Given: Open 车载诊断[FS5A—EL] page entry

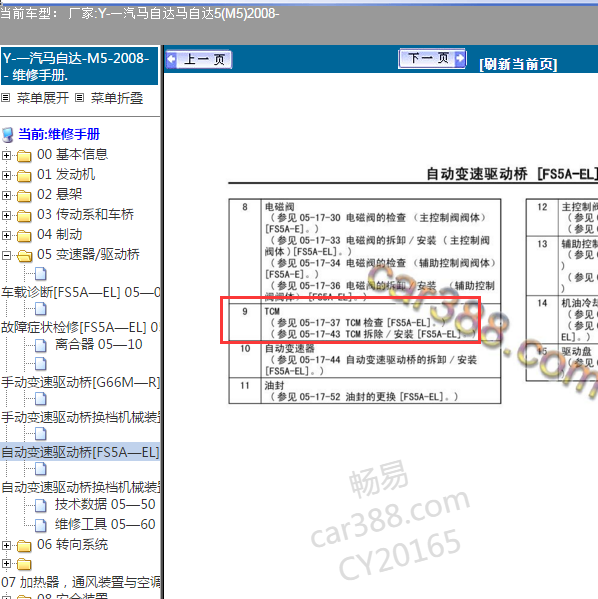Looking at the screenshot, I should click(80, 292).
